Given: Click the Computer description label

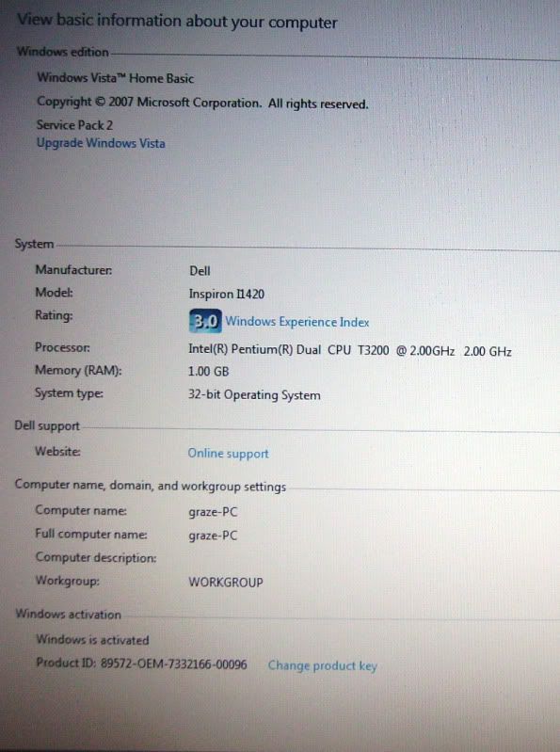Looking at the screenshot, I should [96, 558].
